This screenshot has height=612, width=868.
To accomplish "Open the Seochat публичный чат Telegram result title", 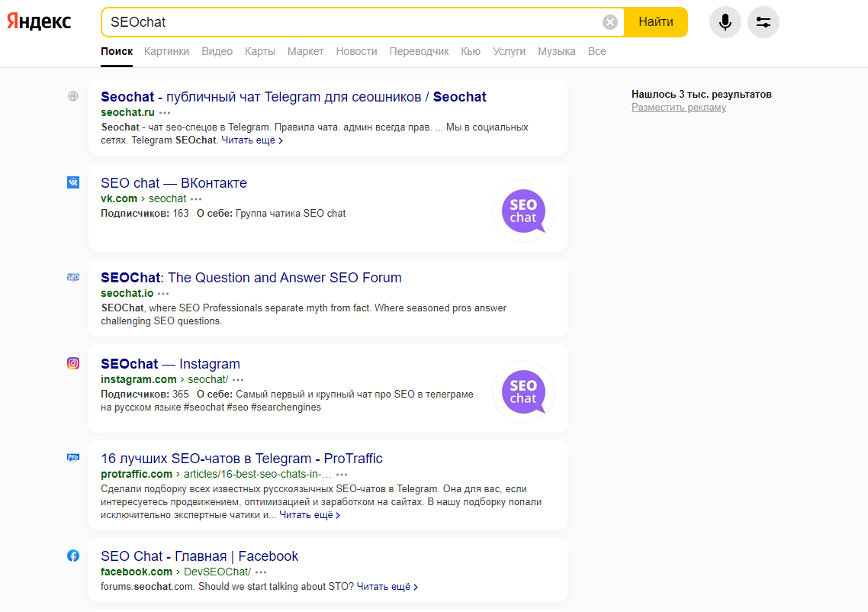I will (x=294, y=97).
